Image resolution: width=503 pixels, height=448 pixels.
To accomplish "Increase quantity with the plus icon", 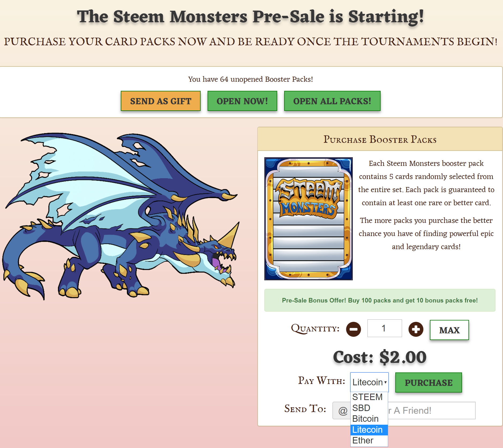I will (x=416, y=329).
